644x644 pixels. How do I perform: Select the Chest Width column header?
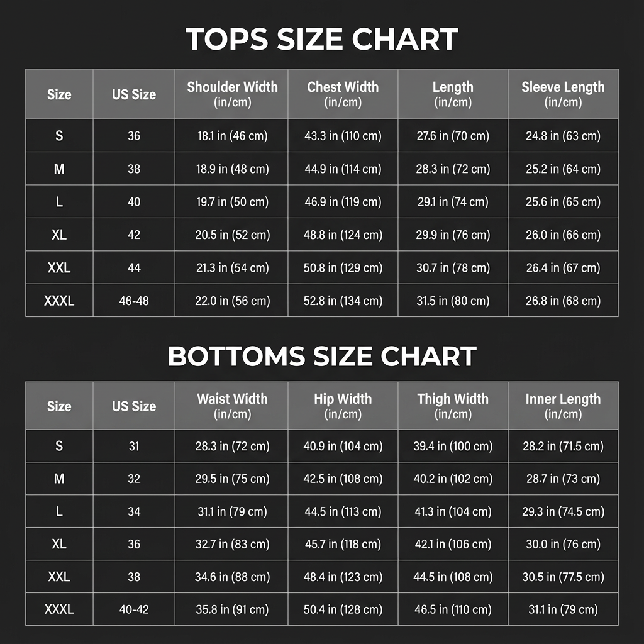click(x=343, y=94)
